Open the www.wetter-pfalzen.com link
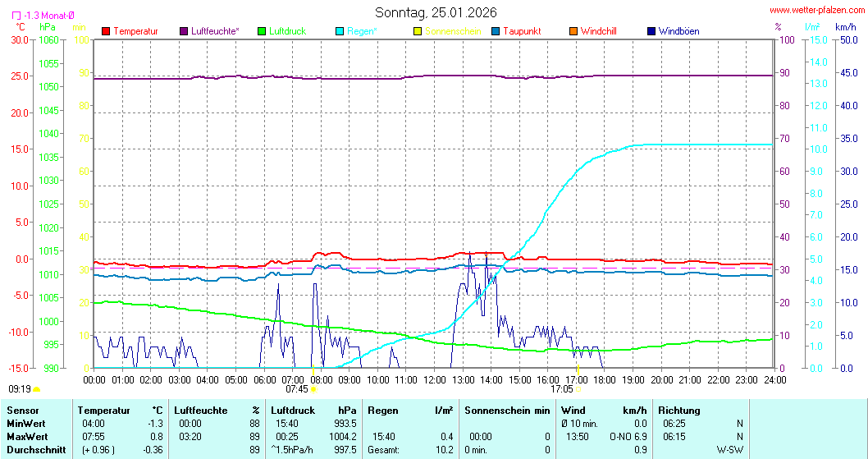This screenshot has height=459, width=868. click(x=816, y=11)
